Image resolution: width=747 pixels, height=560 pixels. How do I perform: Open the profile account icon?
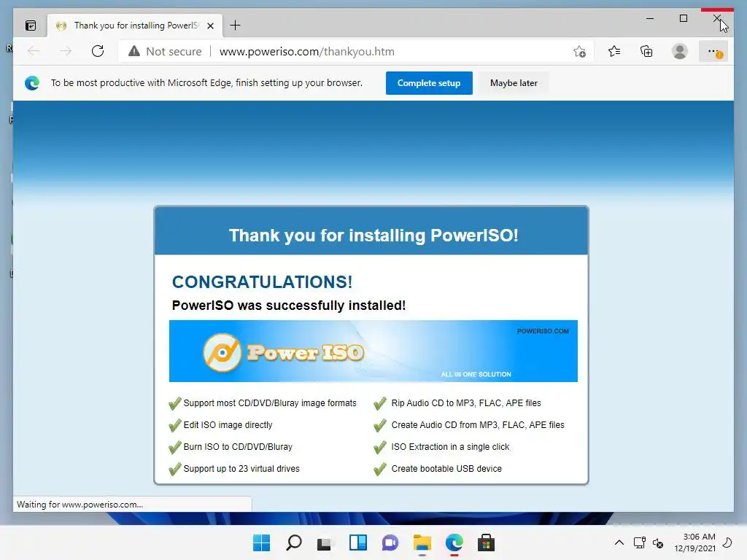point(680,51)
